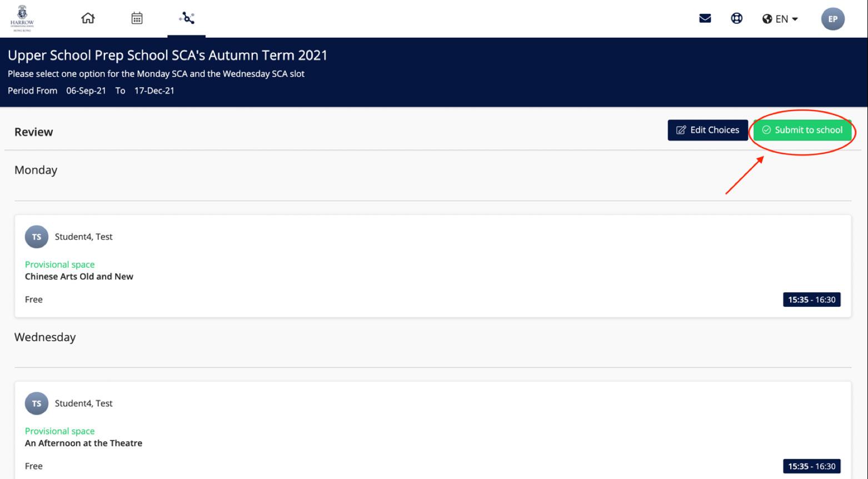Open the messages envelope icon

click(705, 19)
